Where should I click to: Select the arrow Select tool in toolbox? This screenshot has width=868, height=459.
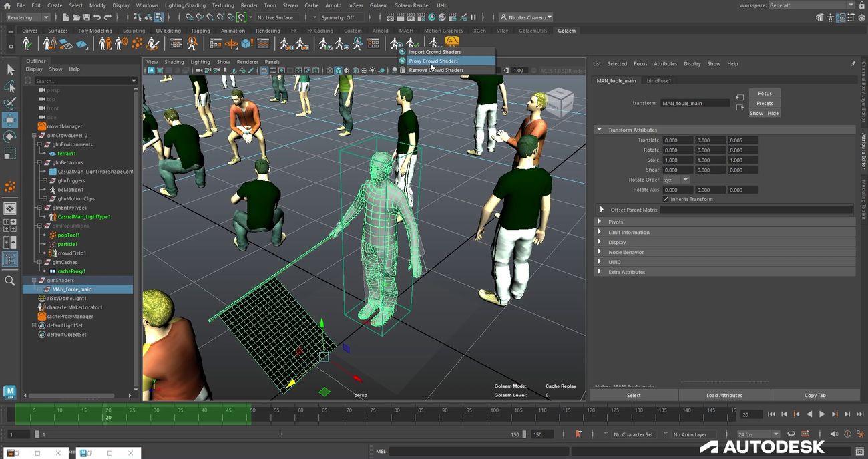pos(10,70)
